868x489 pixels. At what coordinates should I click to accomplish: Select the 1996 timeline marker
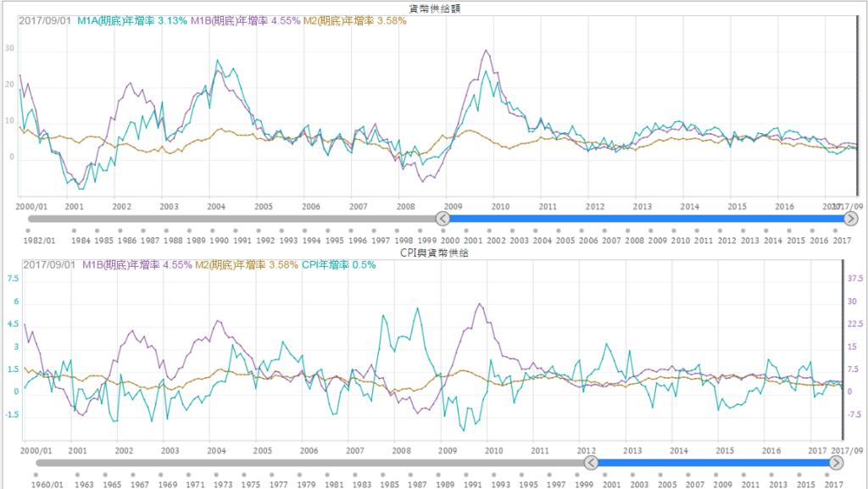click(351, 231)
